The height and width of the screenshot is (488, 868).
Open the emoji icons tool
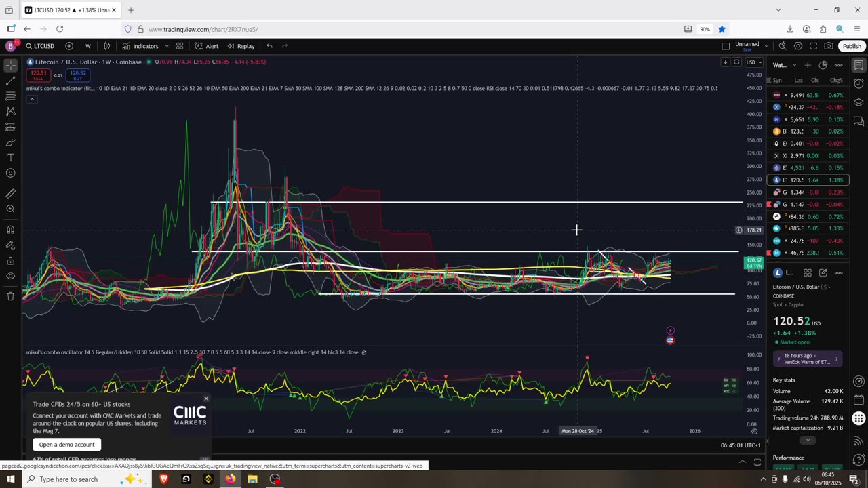pyautogui.click(x=11, y=173)
